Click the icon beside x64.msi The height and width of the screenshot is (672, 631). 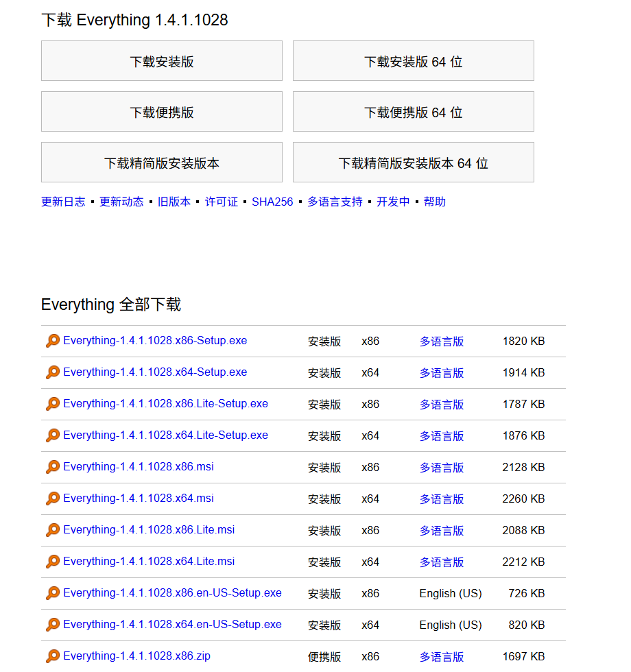[53, 499]
